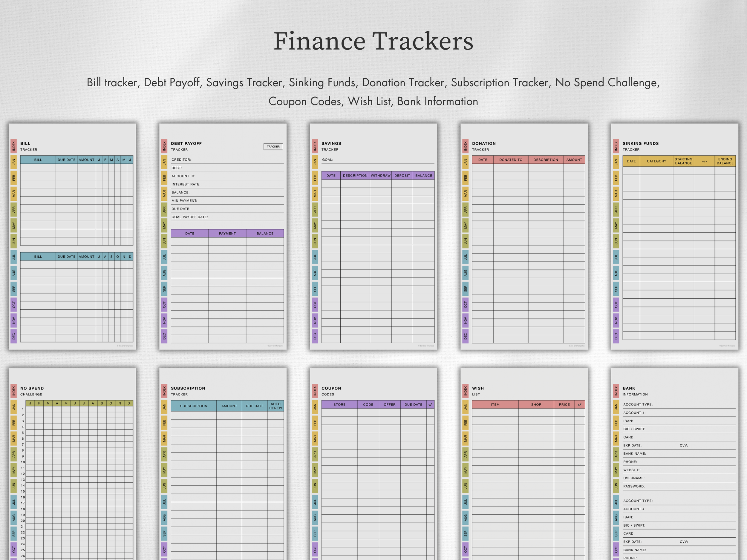Select the JUN tab on No Spend Challenge page
The image size is (747, 560).
[14, 486]
